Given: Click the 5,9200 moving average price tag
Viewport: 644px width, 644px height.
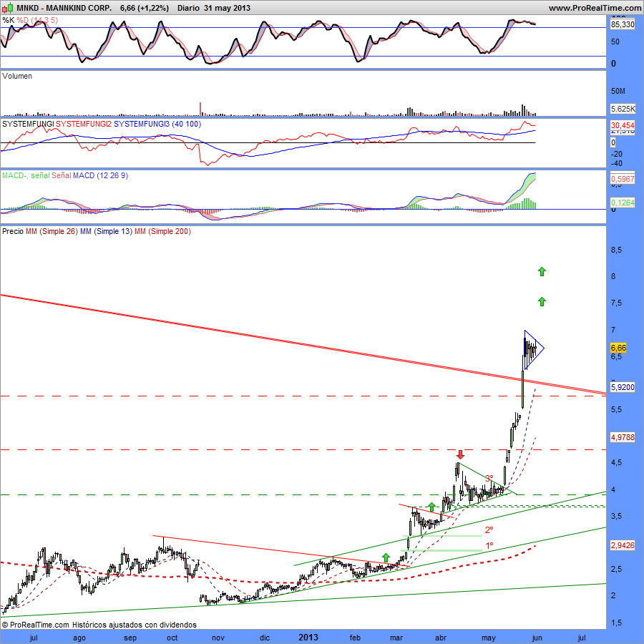Looking at the screenshot, I should point(623,387).
